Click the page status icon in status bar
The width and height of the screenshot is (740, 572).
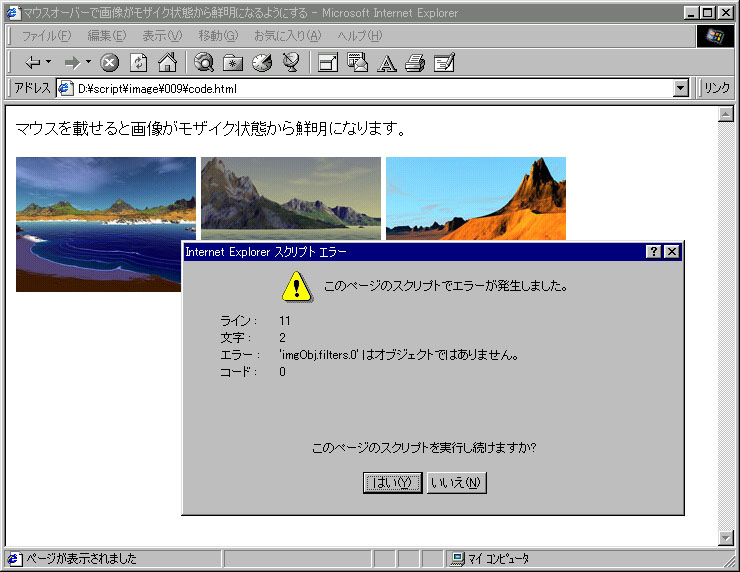[14, 559]
